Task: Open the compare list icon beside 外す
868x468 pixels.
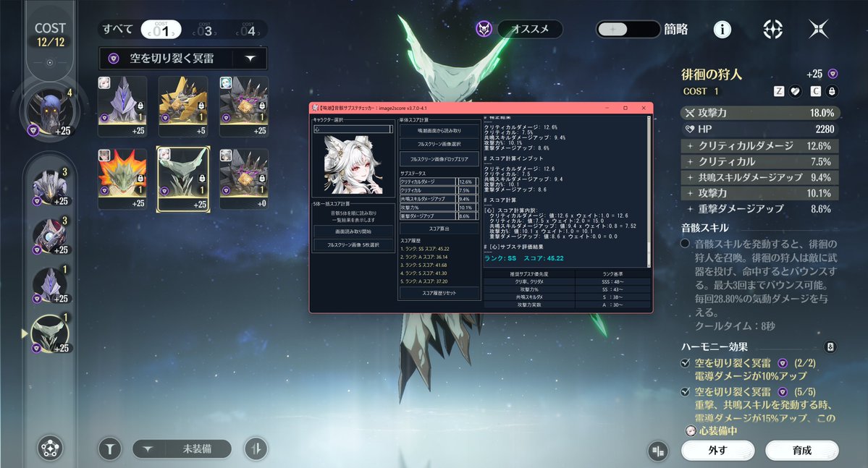Action: coord(658,451)
